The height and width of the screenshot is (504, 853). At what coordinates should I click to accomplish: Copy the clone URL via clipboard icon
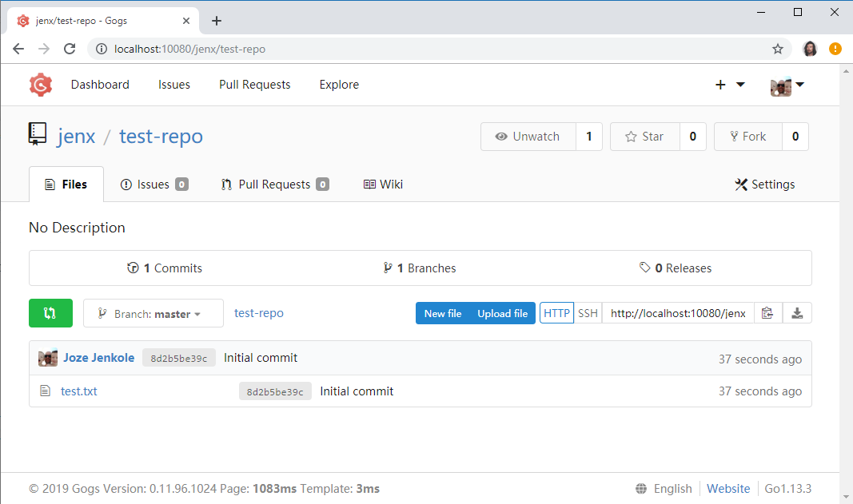767,312
